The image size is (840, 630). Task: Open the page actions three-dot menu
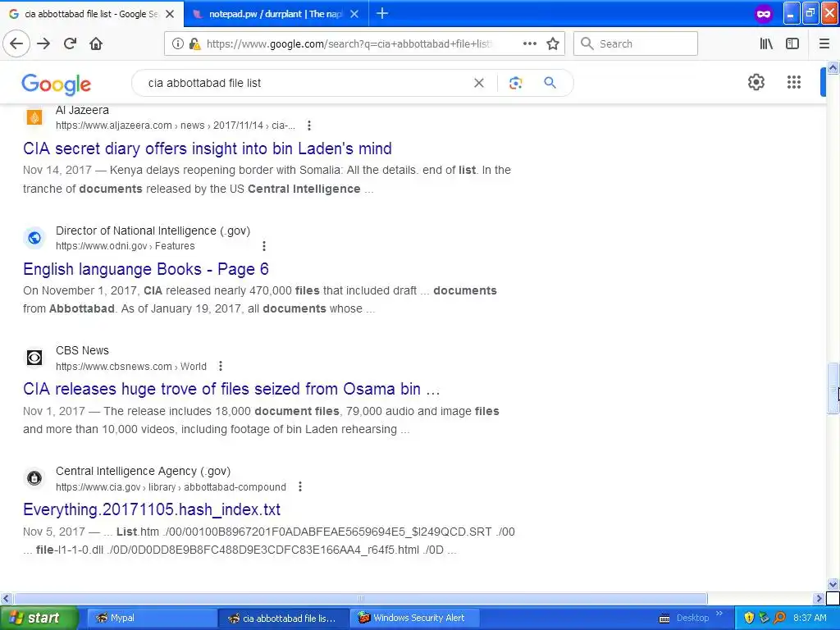(x=529, y=43)
